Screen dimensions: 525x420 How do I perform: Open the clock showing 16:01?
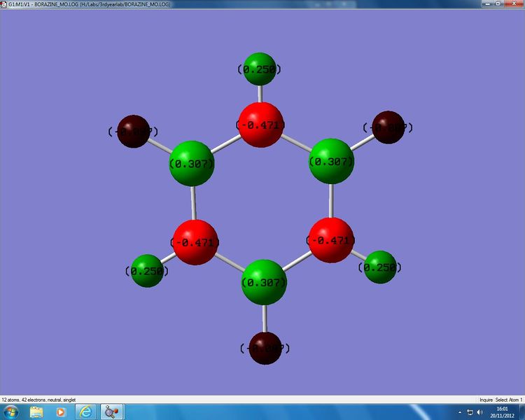point(502,412)
